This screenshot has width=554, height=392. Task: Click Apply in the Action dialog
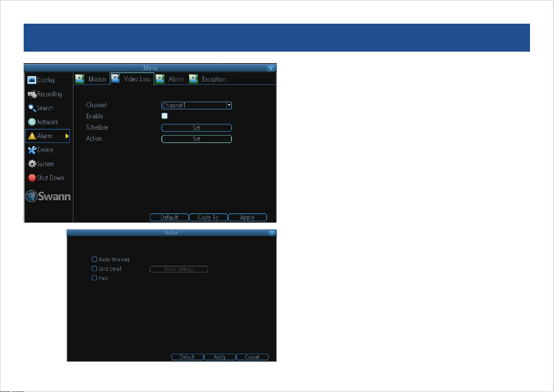pos(220,357)
